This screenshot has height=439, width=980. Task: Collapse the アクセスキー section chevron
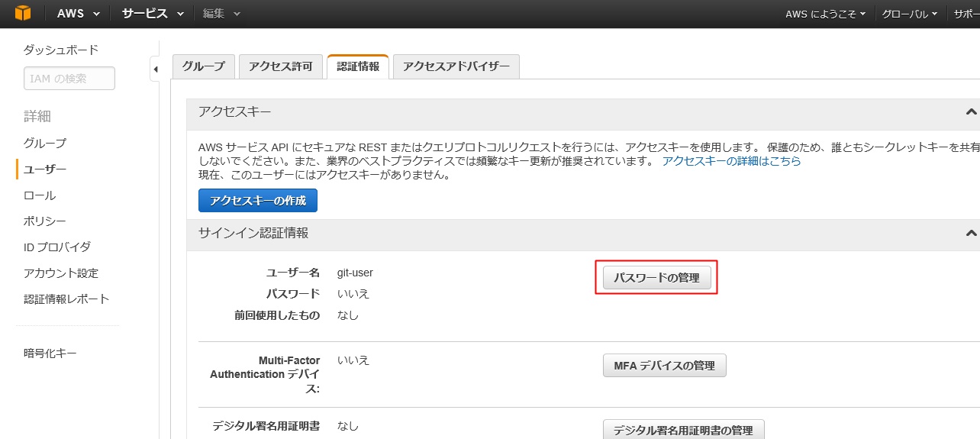click(971, 112)
